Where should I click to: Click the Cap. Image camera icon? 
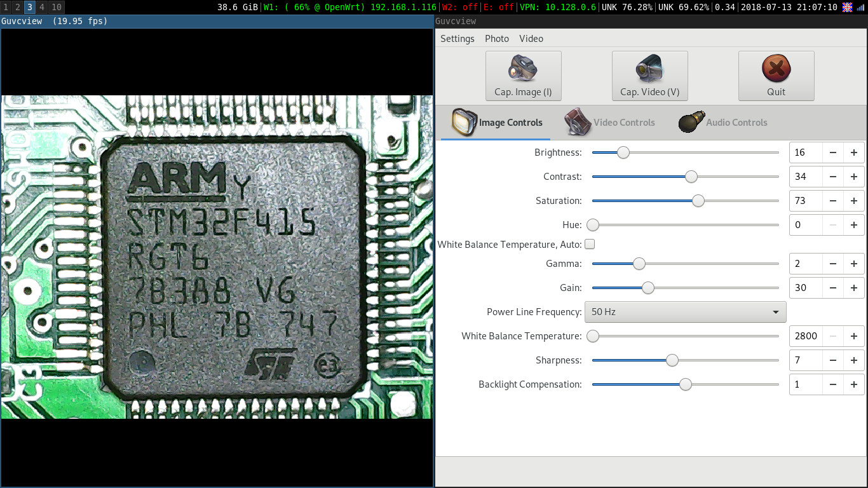[523, 68]
